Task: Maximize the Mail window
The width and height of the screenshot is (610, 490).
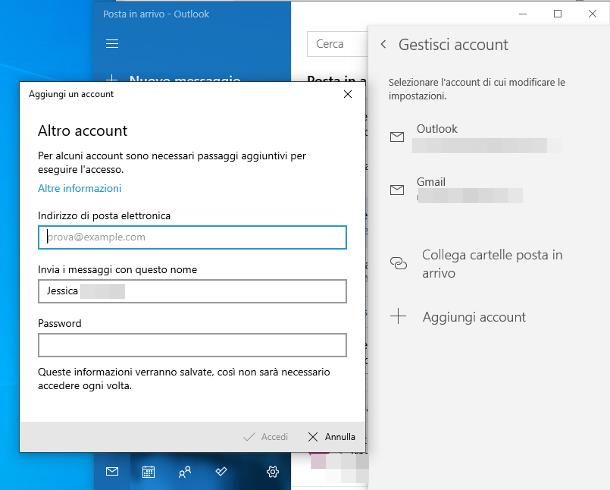Action: point(558,14)
